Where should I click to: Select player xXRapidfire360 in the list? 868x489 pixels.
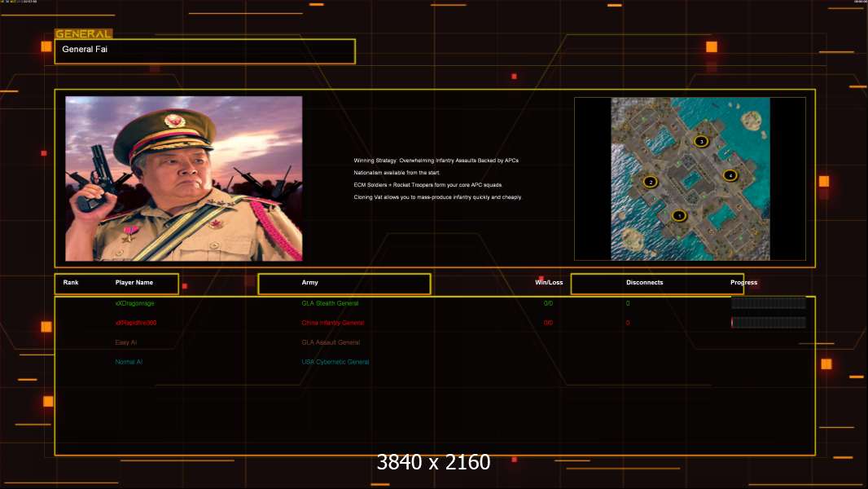point(135,323)
